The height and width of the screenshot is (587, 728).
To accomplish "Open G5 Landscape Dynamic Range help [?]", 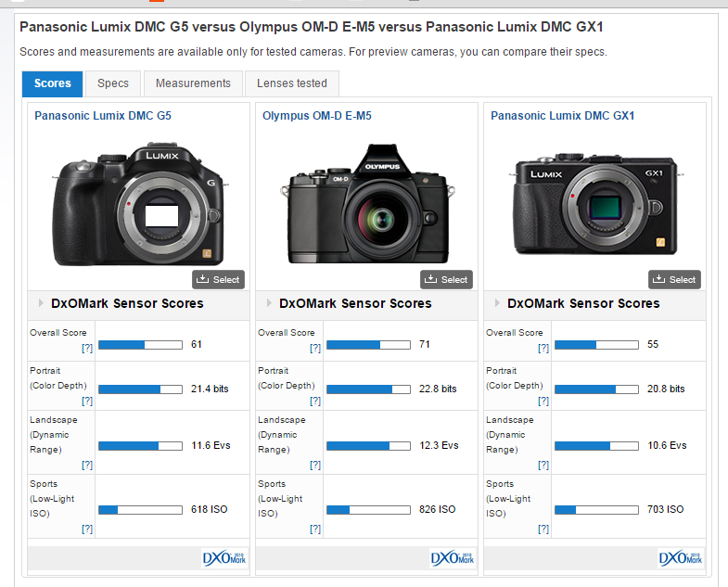I will [87, 465].
